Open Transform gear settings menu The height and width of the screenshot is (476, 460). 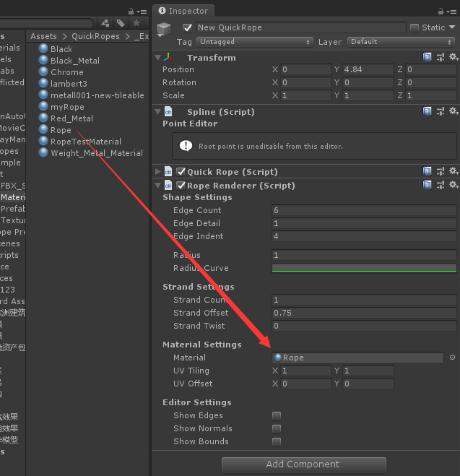click(x=454, y=57)
